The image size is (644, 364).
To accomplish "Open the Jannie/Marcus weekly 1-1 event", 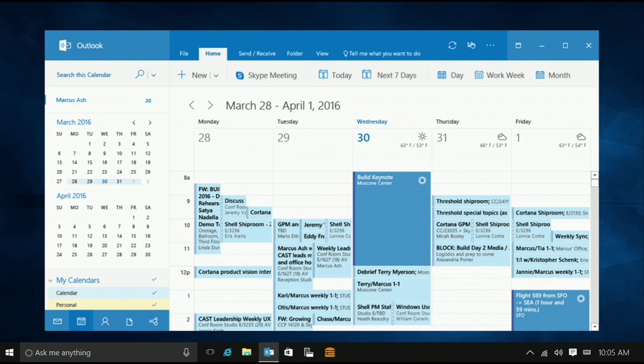I will [x=551, y=272].
